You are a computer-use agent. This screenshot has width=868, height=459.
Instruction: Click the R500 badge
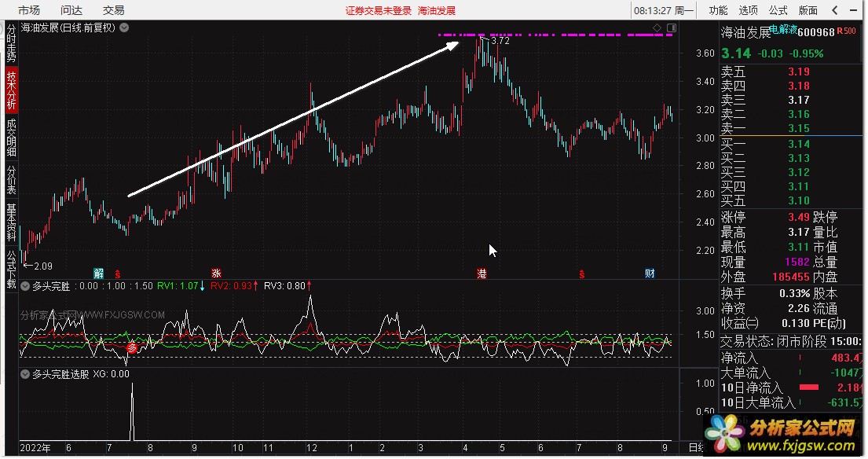pyautogui.click(x=847, y=31)
